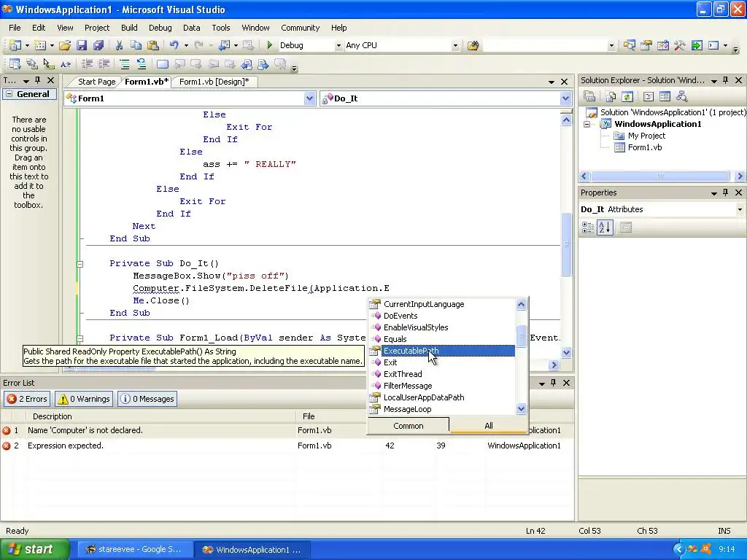747x560 pixels.
Task: Open the Debug menu
Action: pyautogui.click(x=160, y=28)
